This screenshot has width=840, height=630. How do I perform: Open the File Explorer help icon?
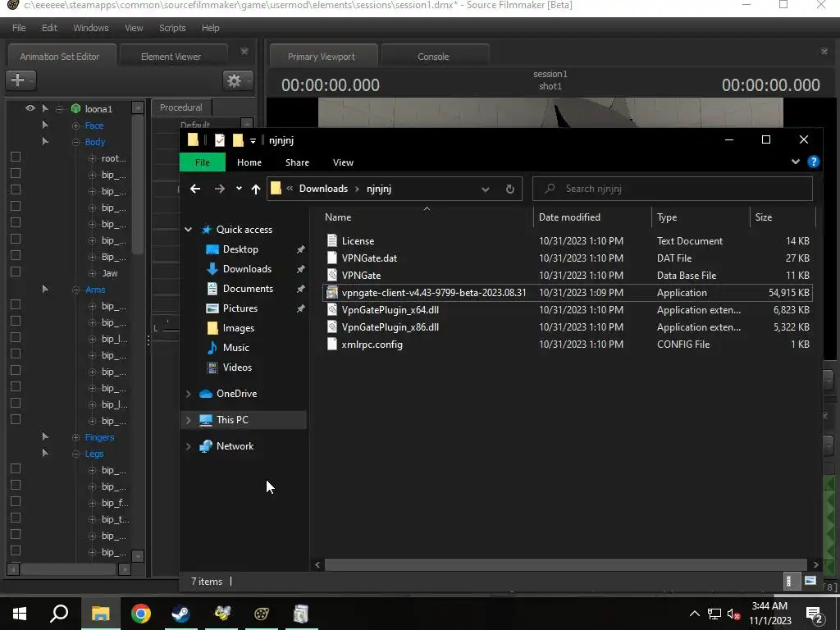813,162
